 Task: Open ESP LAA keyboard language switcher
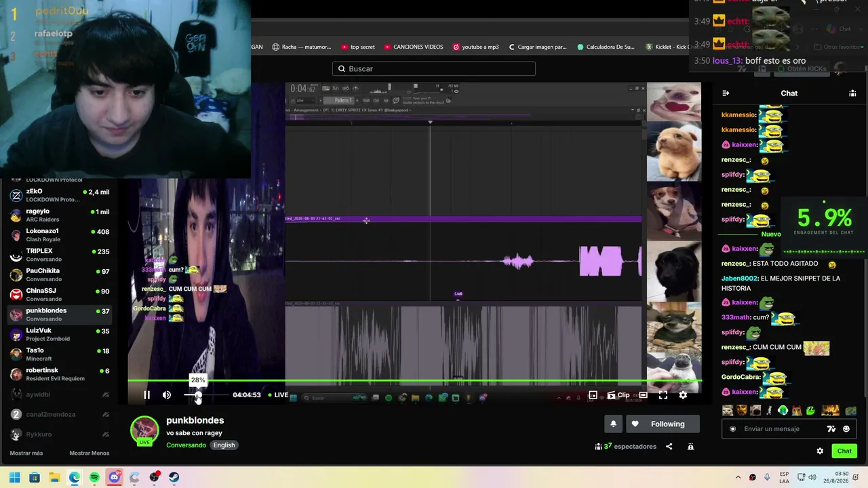pyautogui.click(x=784, y=477)
